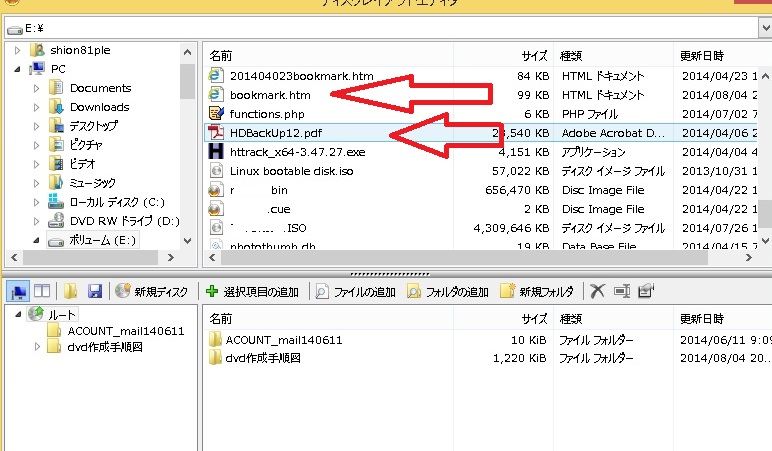Expand the dvd作成手順図 folder node
This screenshot has height=451, width=772.
tap(37, 347)
